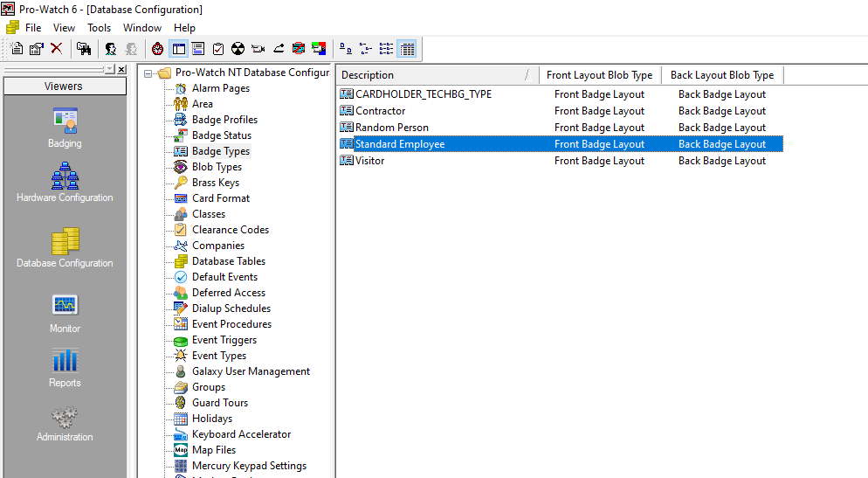Screen dimensions: 868x478
Task: Click the camera icon in toolbar
Action: pos(258,49)
